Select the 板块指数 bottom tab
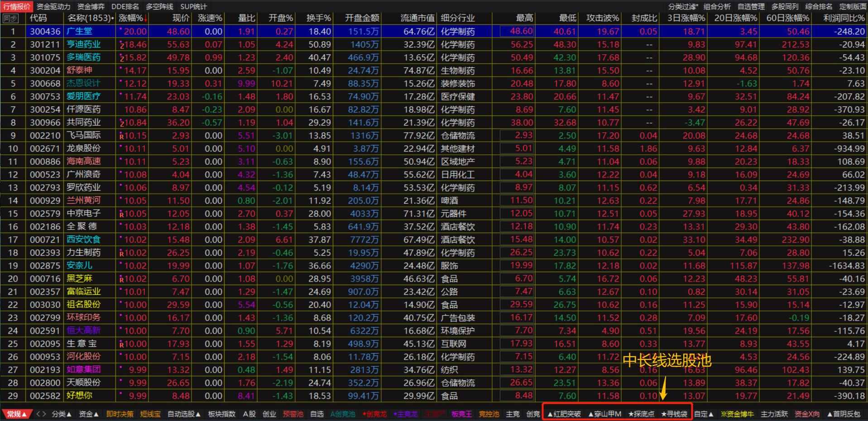Viewport: 868px width, 421px height. point(222,414)
